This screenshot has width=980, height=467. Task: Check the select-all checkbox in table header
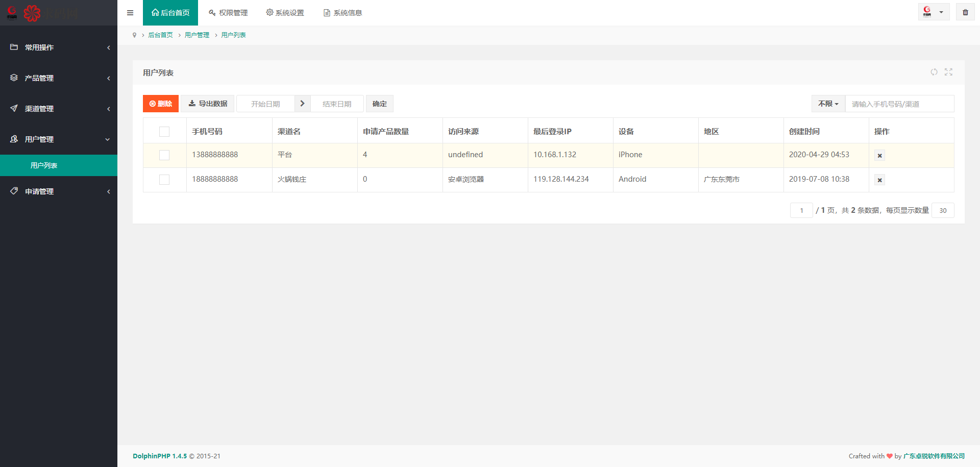(x=164, y=132)
